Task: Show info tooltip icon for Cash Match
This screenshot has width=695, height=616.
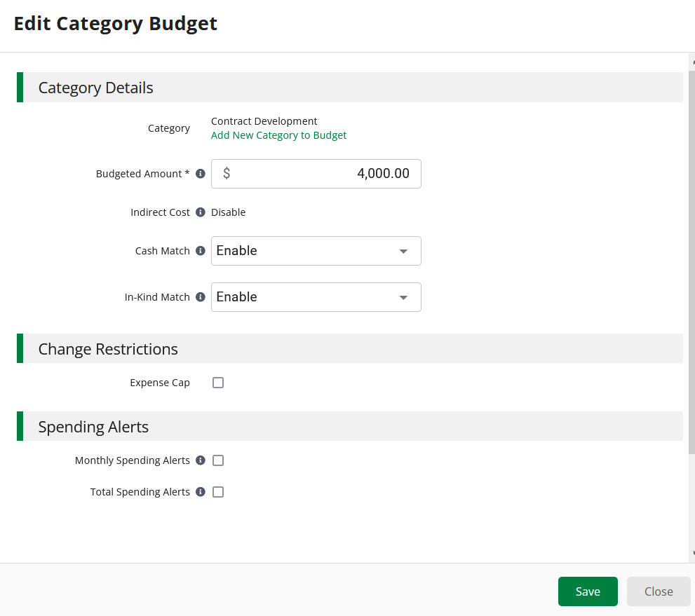Action: tap(201, 251)
